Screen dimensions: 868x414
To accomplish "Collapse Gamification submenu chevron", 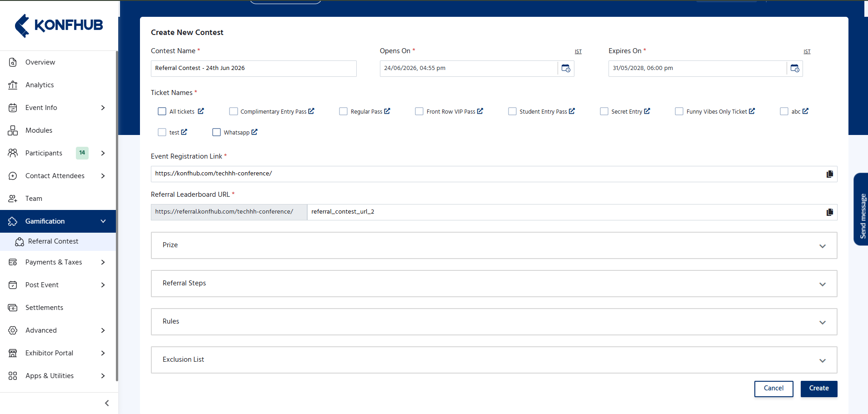I will [x=103, y=221].
